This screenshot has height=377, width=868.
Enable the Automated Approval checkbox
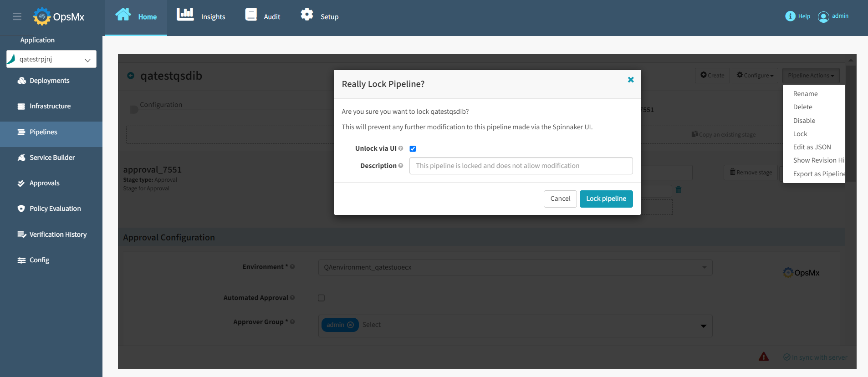322,298
